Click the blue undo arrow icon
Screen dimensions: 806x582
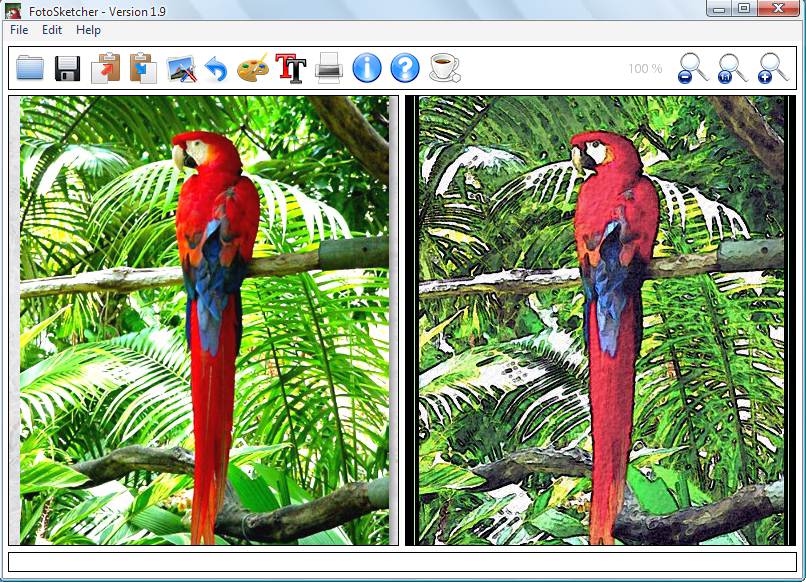tap(216, 69)
